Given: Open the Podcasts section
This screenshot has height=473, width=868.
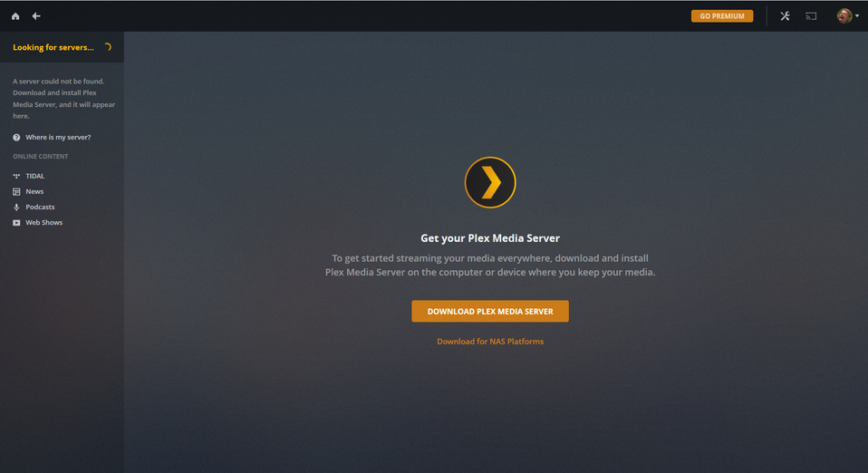Looking at the screenshot, I should coord(40,208).
